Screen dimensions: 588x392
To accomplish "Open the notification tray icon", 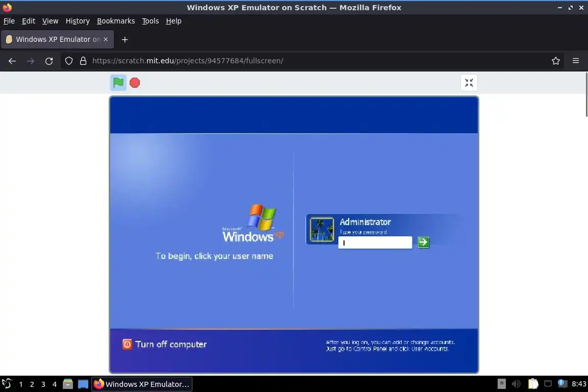I will pos(562,383).
